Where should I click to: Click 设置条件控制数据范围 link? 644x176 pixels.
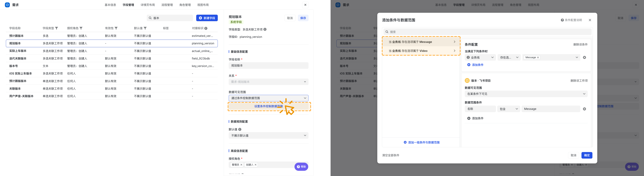pos(269,106)
